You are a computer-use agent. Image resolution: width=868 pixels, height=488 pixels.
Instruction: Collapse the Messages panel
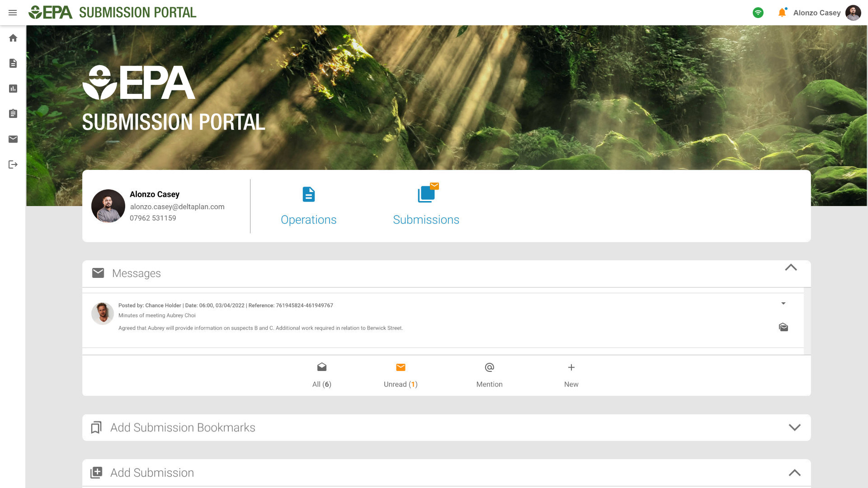pos(791,267)
